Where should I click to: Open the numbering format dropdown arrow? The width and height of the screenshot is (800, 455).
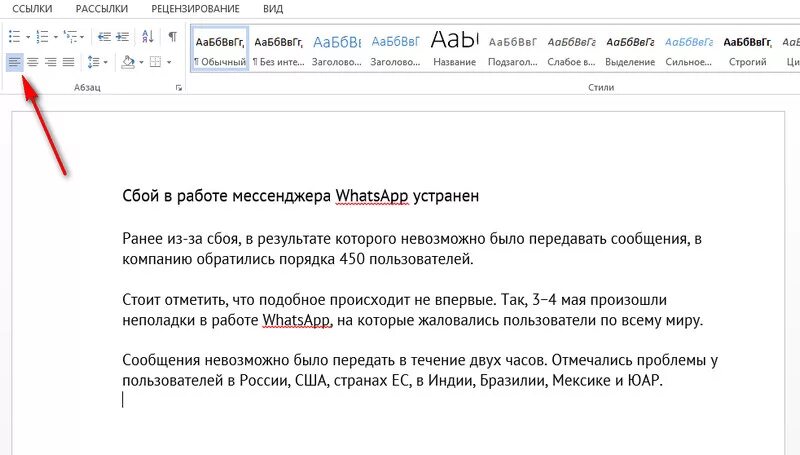56,37
